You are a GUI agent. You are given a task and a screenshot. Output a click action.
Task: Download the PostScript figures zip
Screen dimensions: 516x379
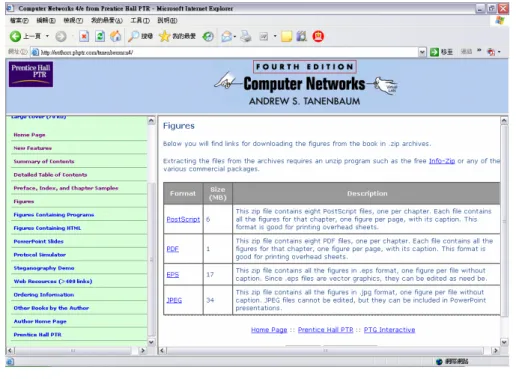pyautogui.click(x=183, y=219)
